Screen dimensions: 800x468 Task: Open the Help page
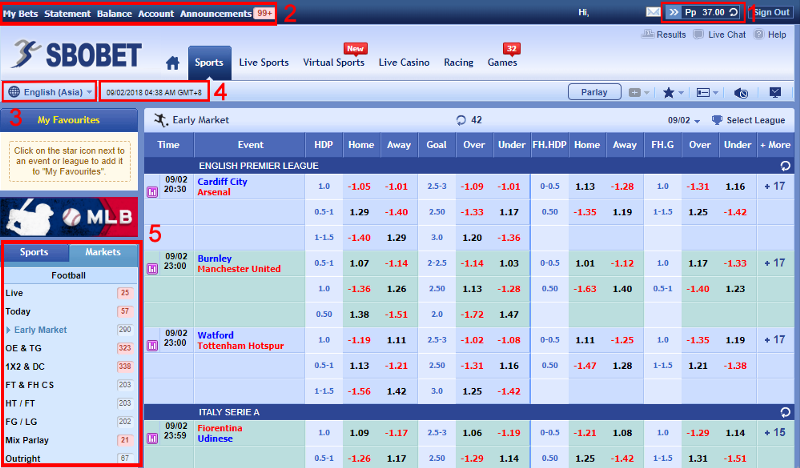pyautogui.click(x=770, y=34)
